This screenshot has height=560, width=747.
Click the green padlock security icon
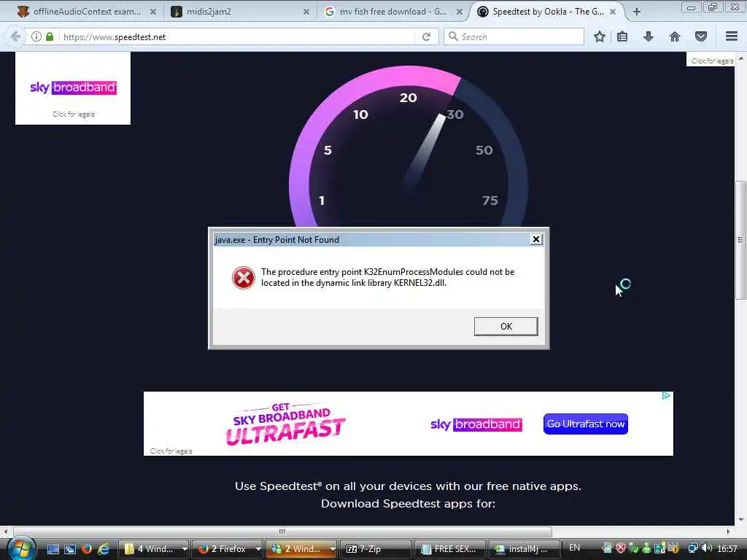(x=50, y=36)
